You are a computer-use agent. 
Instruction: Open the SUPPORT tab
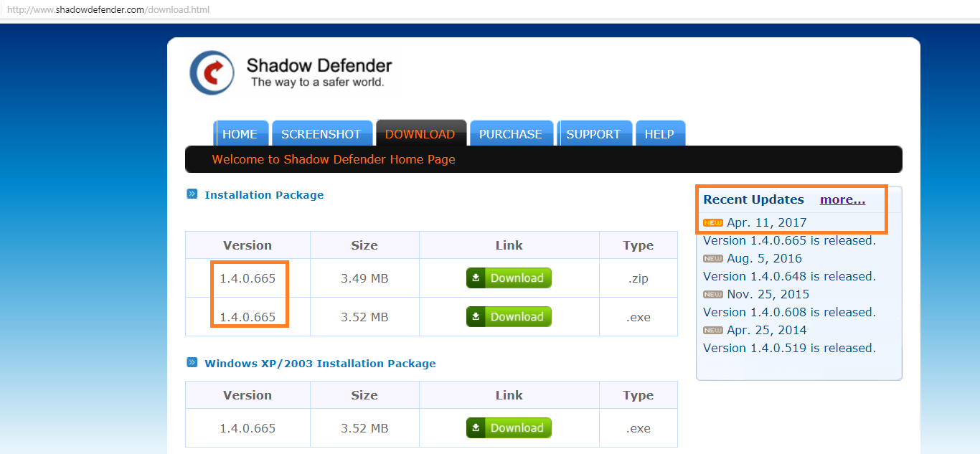[593, 134]
